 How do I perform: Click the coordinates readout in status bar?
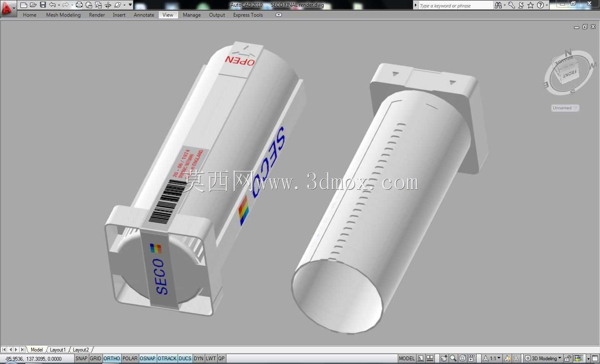[x=33, y=359]
